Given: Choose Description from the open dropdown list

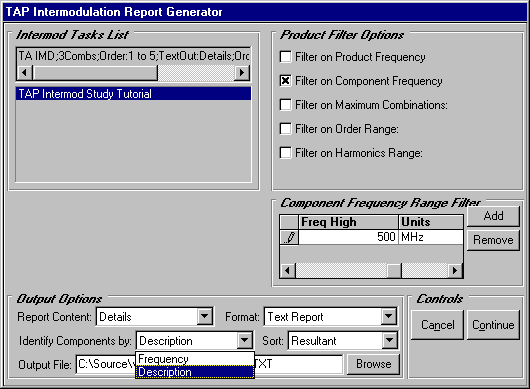Looking at the screenshot, I should (195, 372).
